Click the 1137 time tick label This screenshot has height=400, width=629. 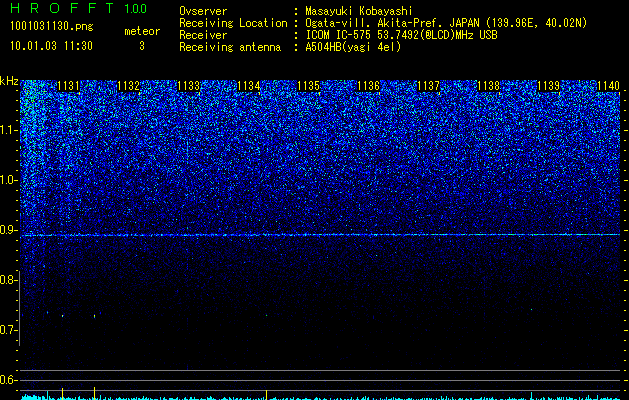428,86
